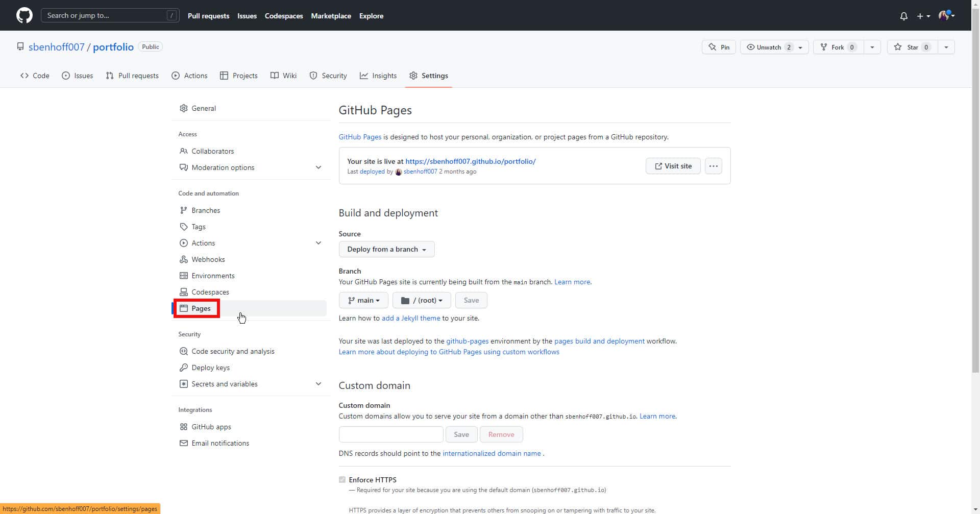This screenshot has width=980, height=514.
Task: Open Collaborators settings
Action: point(250,151)
